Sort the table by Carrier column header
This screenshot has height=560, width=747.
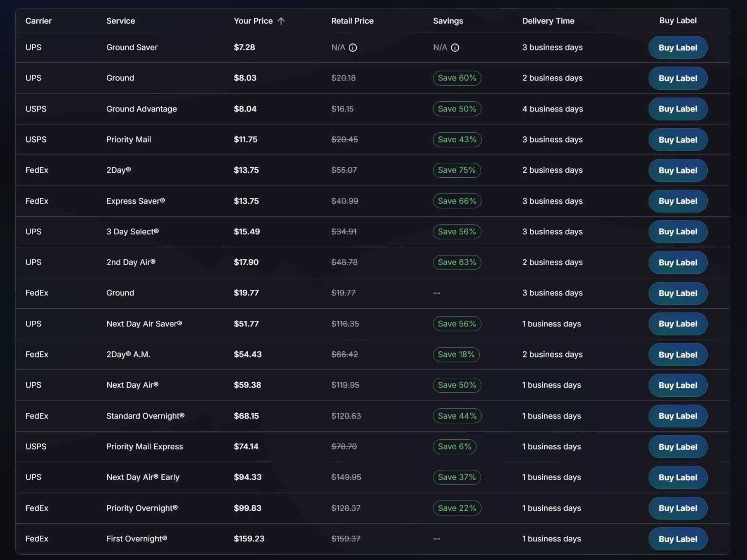[38, 21]
